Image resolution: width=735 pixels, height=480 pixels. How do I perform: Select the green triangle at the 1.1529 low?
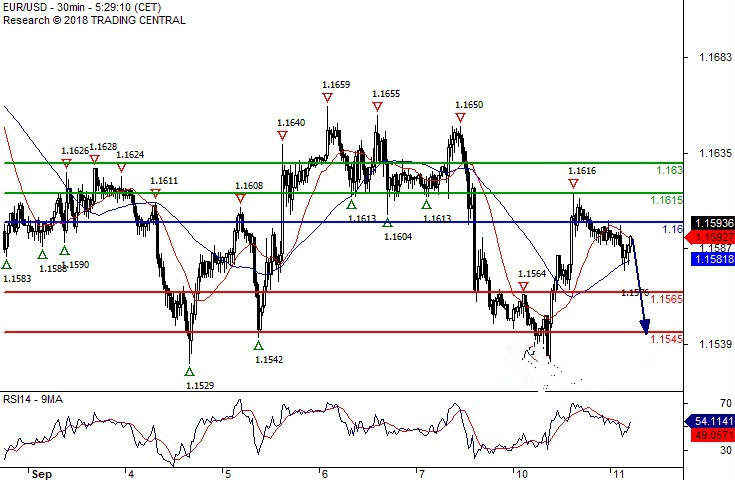click(191, 371)
